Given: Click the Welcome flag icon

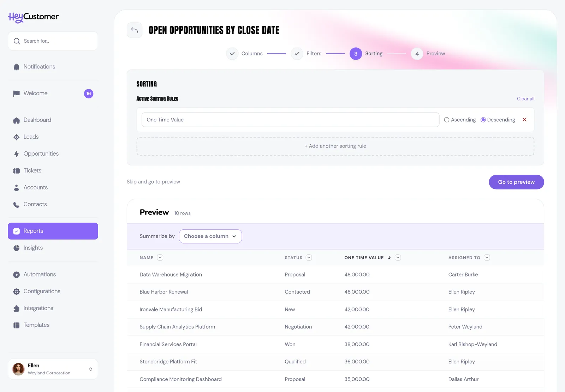Looking at the screenshot, I should tap(16, 94).
